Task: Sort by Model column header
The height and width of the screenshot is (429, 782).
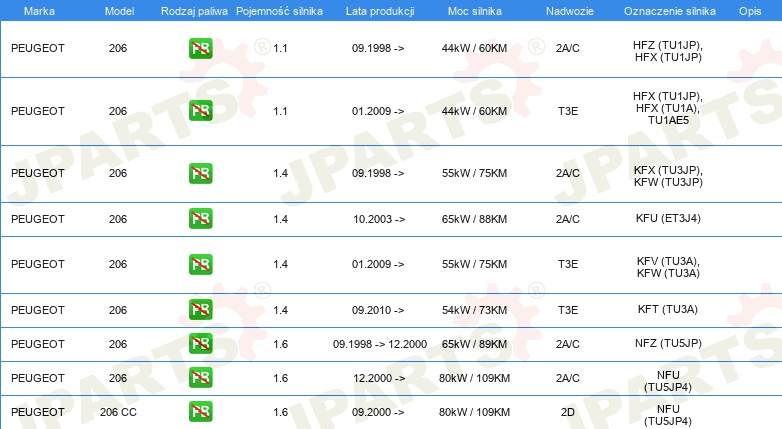Action: pyautogui.click(x=119, y=11)
